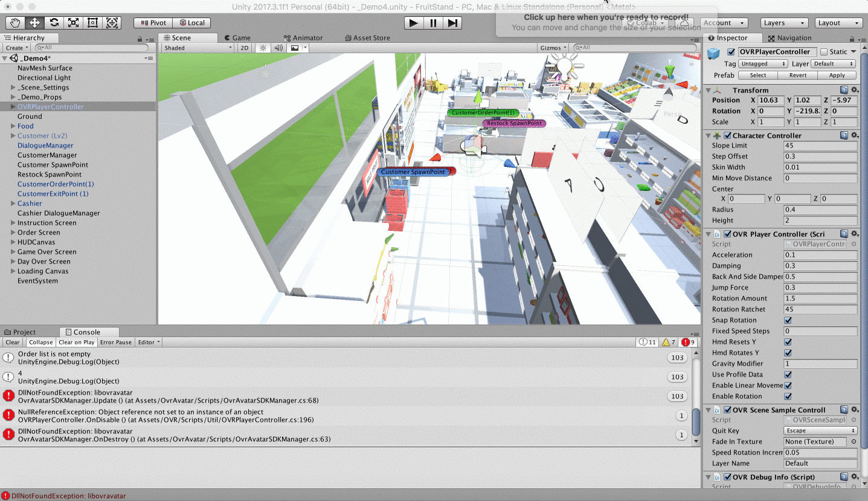Image resolution: width=868 pixels, height=501 pixels.
Task: Click the Apply prefab button
Action: (x=837, y=76)
